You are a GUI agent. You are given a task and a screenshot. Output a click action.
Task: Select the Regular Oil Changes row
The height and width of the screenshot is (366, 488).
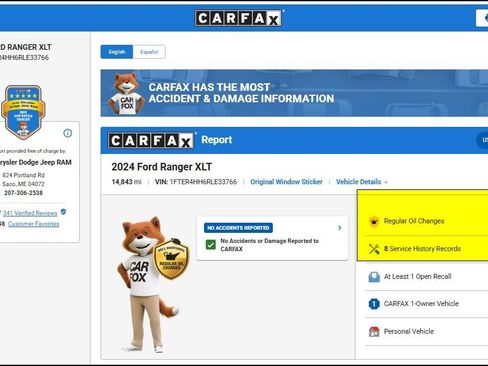(x=427, y=221)
